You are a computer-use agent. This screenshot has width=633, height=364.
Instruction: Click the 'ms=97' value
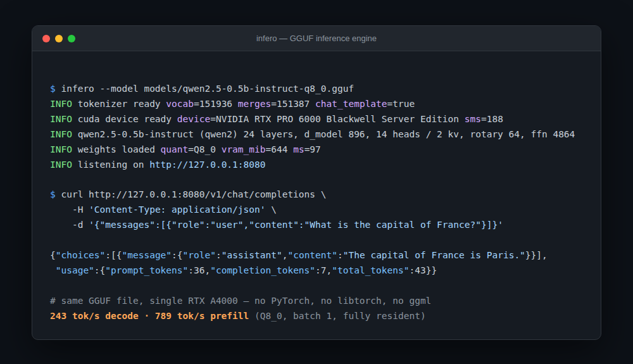tap(307, 150)
